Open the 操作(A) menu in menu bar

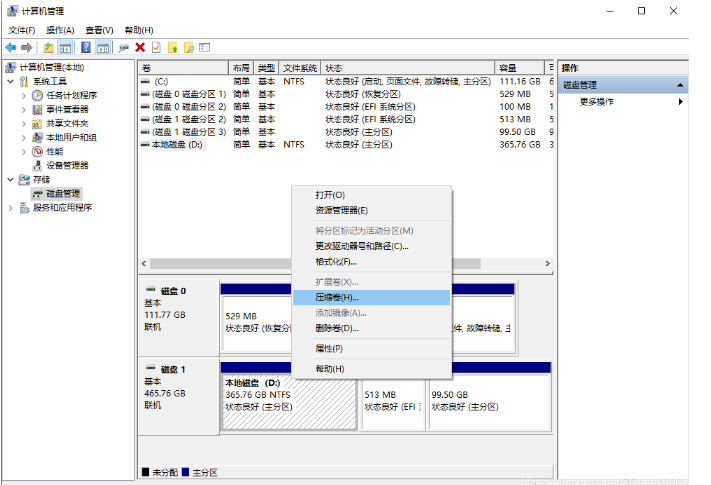pyautogui.click(x=59, y=30)
